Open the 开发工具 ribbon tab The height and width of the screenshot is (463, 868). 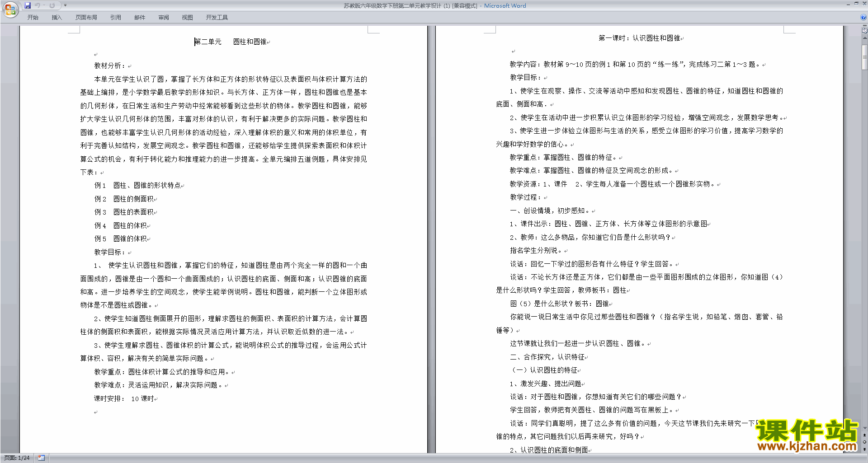217,17
